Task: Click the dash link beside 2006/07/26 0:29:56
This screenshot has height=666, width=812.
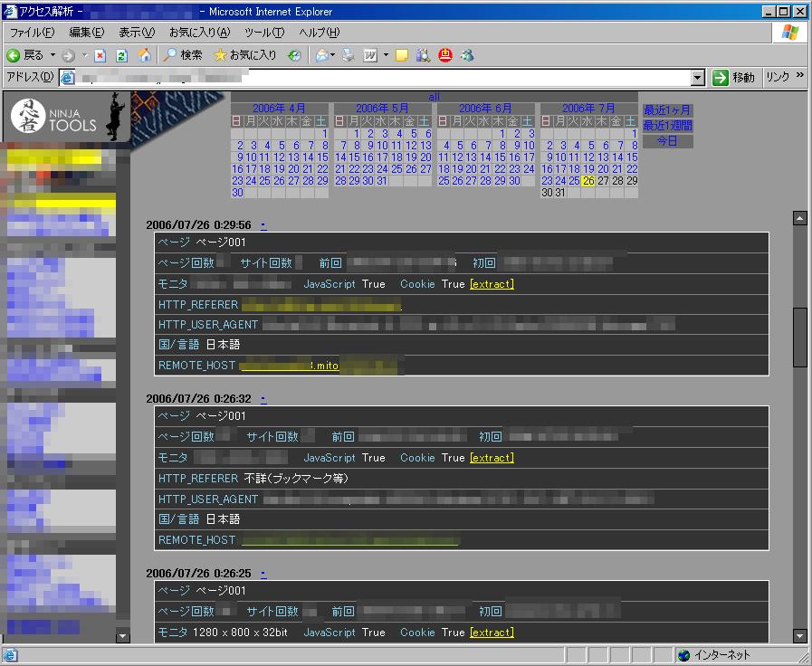Action: pos(263,225)
